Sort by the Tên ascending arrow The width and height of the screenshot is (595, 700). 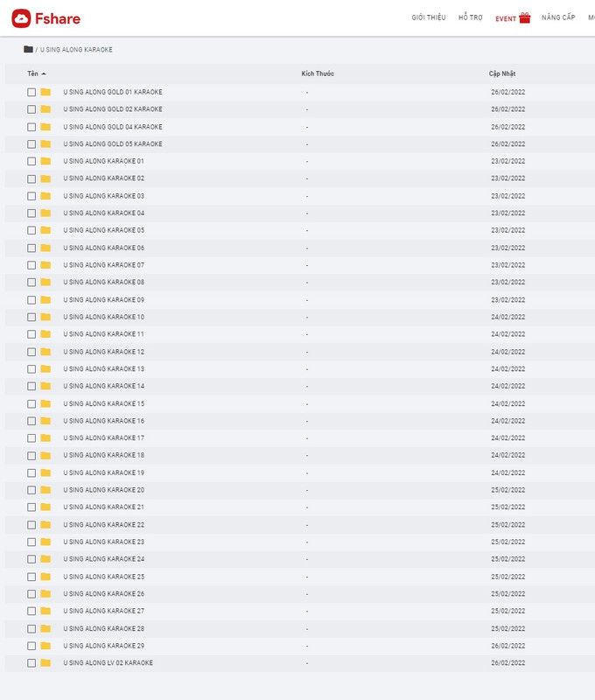point(44,73)
